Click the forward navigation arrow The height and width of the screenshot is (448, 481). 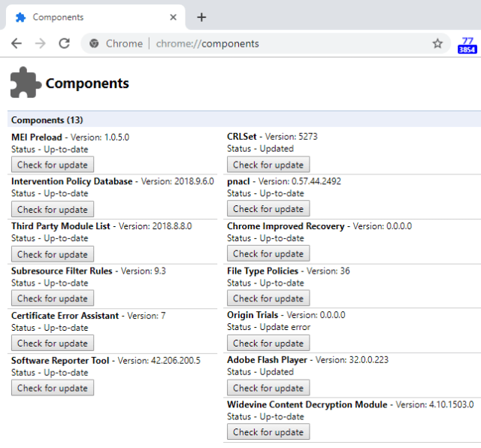tap(41, 44)
